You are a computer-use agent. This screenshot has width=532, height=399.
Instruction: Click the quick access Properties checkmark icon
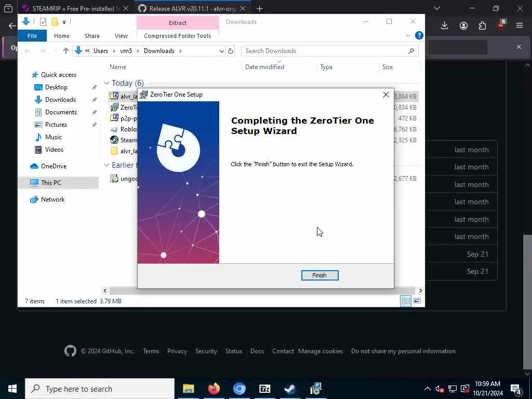43,22
